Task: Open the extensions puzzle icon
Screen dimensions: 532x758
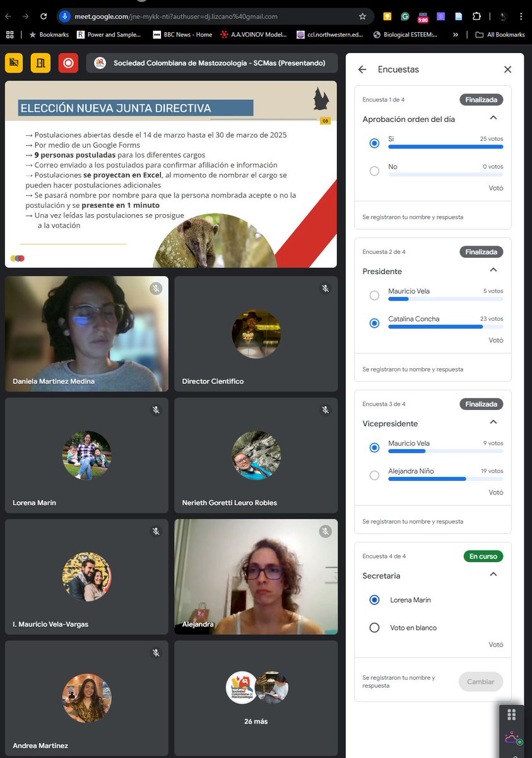Action: click(477, 16)
